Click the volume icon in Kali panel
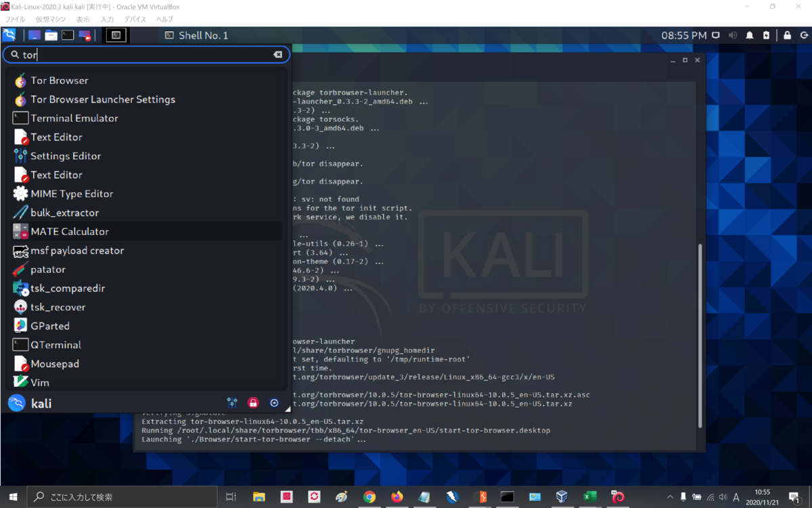 point(733,35)
